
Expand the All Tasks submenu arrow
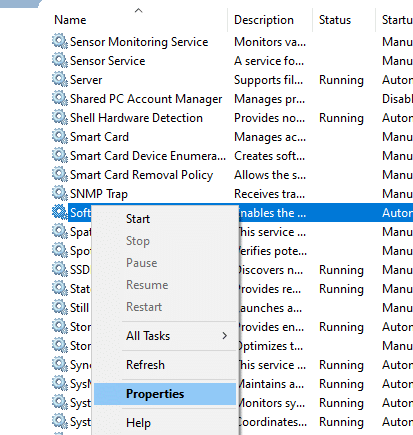point(225,336)
